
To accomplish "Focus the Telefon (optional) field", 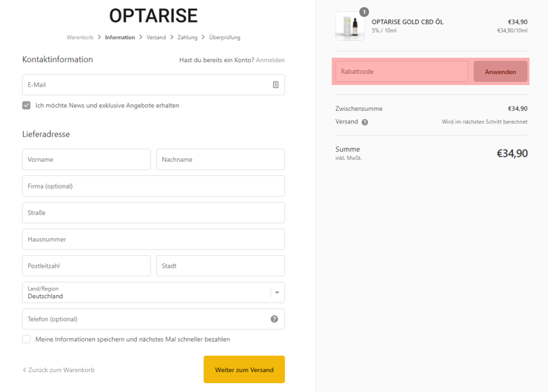I will point(153,319).
